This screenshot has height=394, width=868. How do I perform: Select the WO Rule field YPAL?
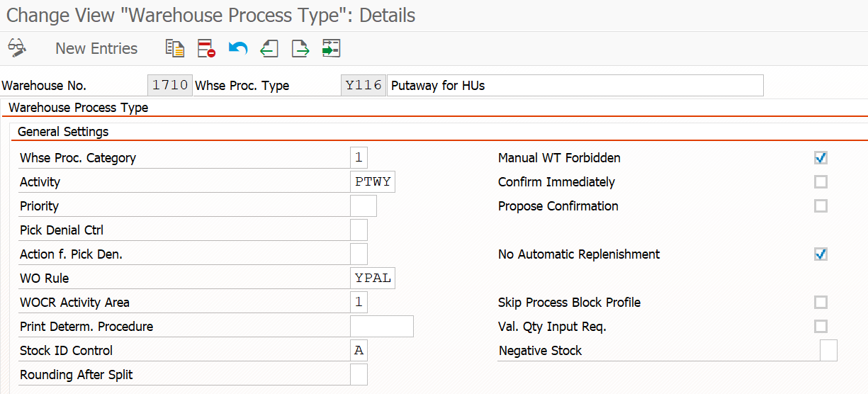coord(373,278)
